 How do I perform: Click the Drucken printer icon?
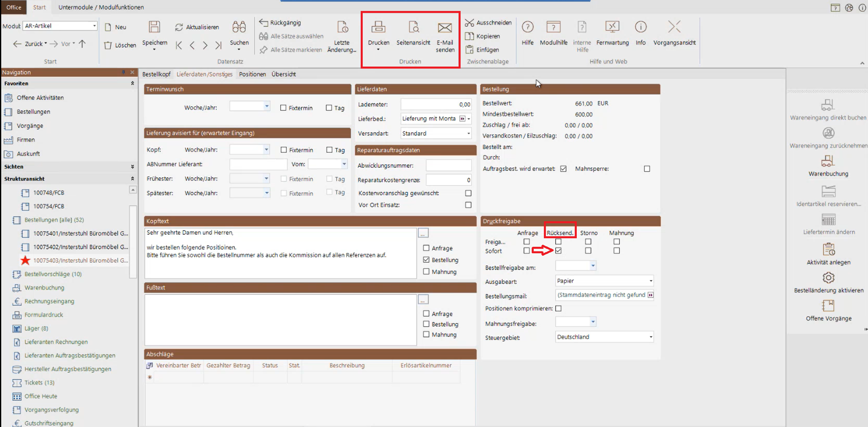click(378, 27)
